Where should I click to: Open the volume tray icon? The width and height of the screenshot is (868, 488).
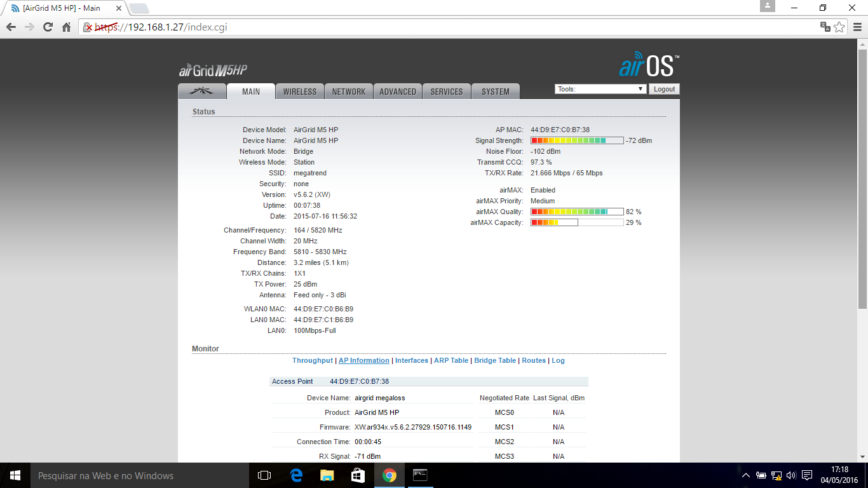coord(791,475)
